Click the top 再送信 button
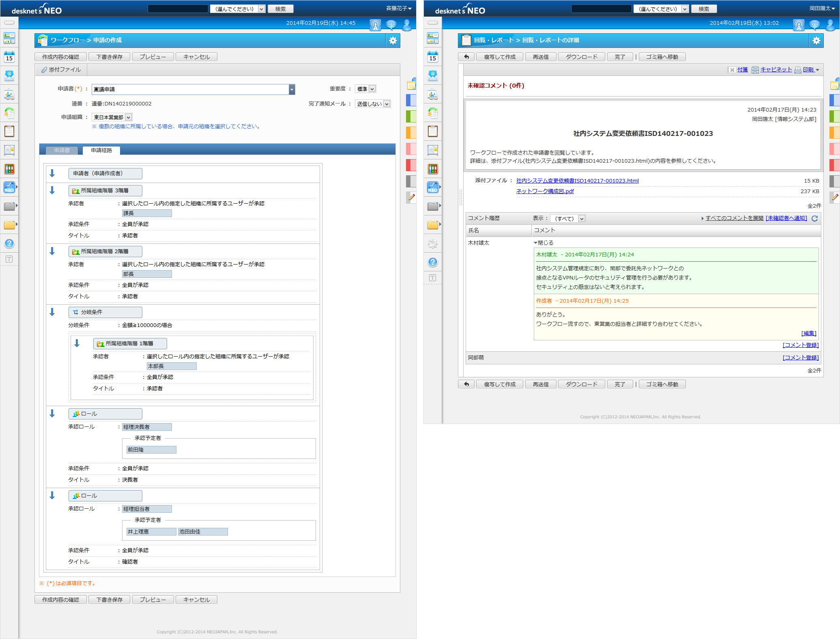This screenshot has height=639, width=840. [x=541, y=57]
